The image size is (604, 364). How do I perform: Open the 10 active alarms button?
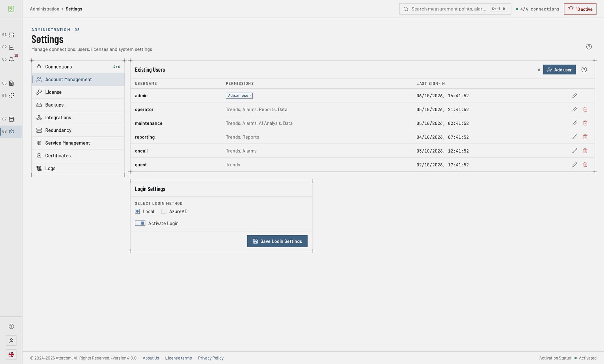pyautogui.click(x=580, y=9)
